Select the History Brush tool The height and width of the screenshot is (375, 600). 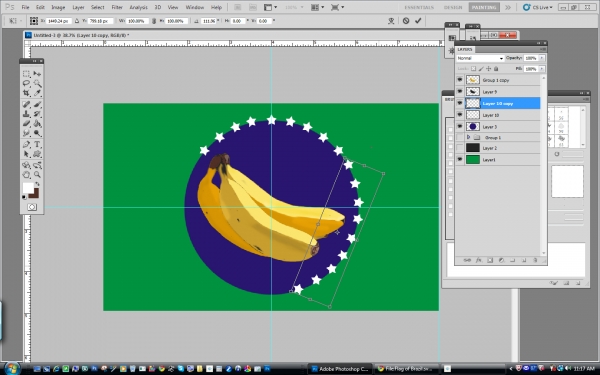(x=37, y=114)
